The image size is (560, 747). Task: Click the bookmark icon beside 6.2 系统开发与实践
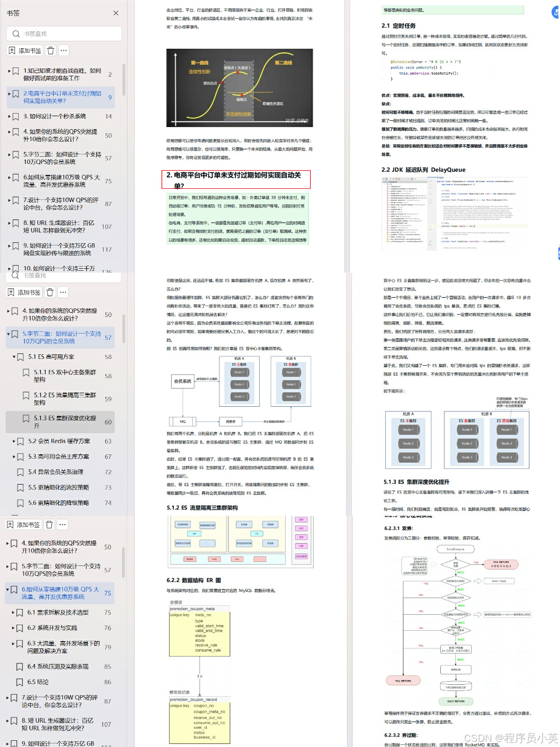pyautogui.click(x=20, y=628)
